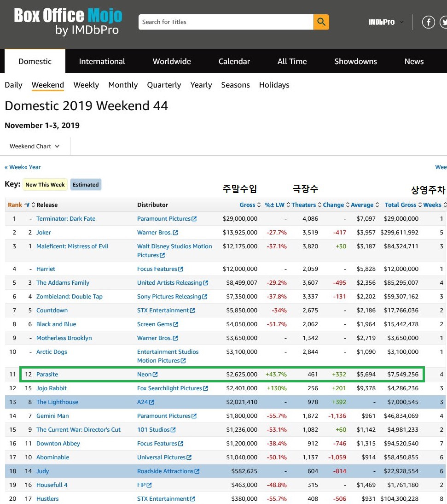
Task: Open the Gemini Man release link
Action: [x=52, y=416]
